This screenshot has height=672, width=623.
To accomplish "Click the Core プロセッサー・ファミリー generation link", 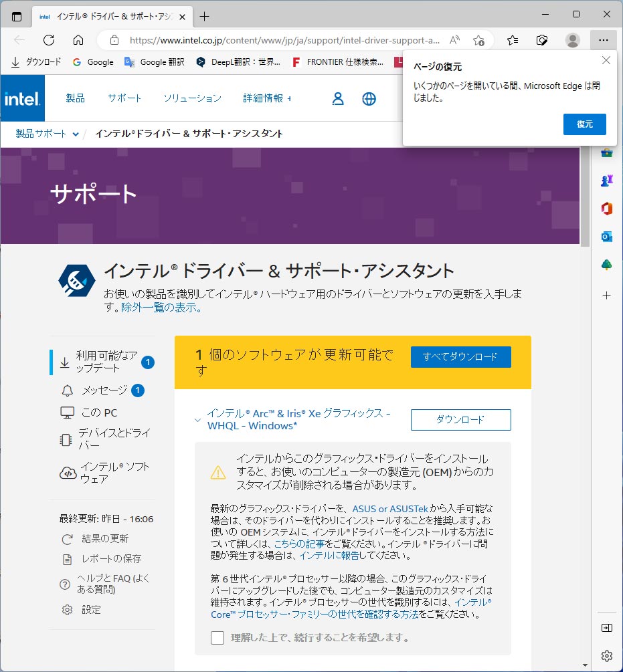I will pos(351,608).
